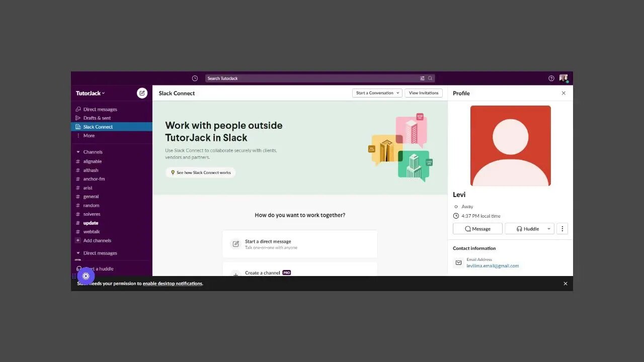Close the Profile panel
This screenshot has height=362, width=644.
click(563, 93)
